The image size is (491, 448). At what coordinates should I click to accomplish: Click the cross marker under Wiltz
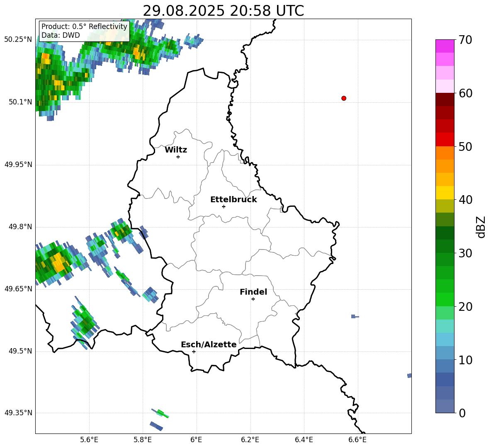178,157
